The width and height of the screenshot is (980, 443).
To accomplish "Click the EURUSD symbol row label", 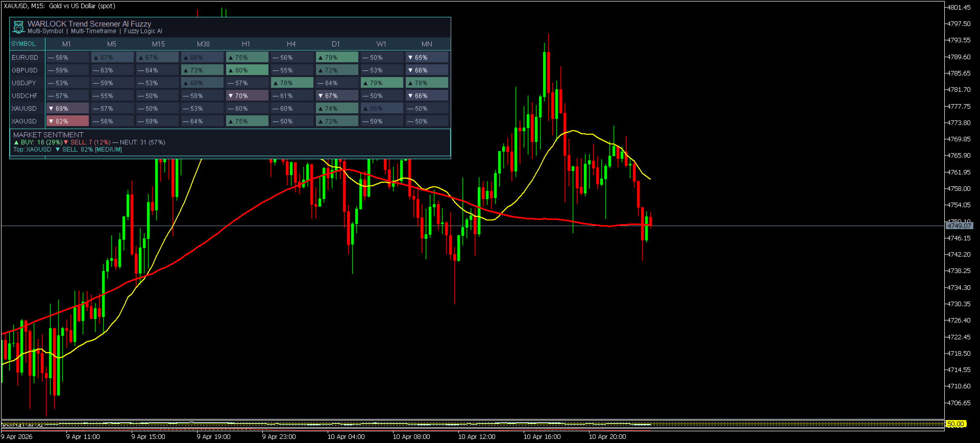I will [25, 58].
